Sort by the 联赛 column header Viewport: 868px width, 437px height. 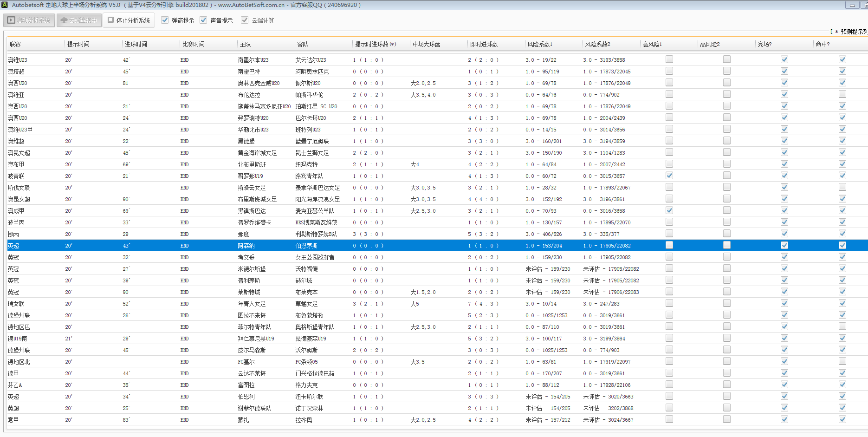tap(15, 45)
